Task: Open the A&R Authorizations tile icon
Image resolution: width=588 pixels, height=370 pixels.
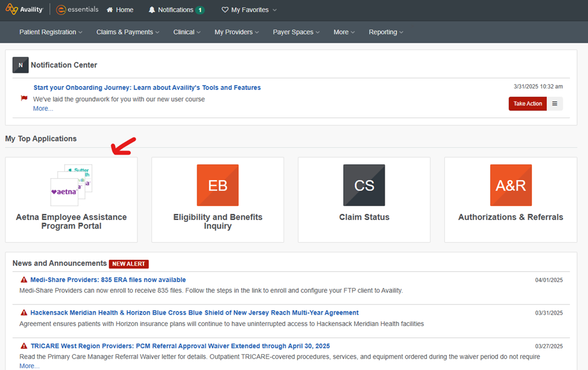Action: point(511,185)
